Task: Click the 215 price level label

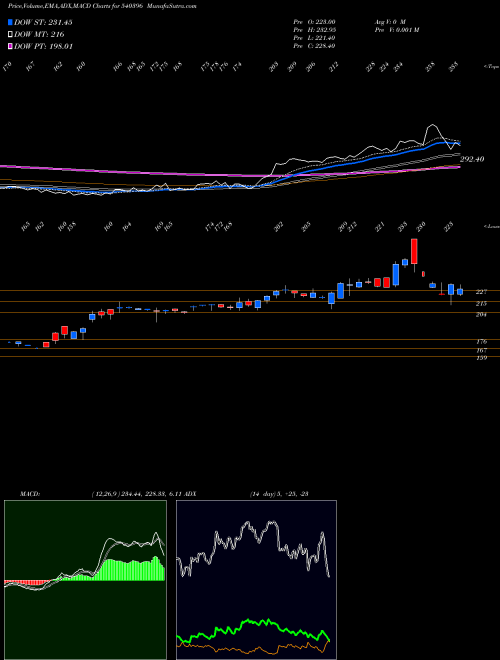Action: pos(481,303)
